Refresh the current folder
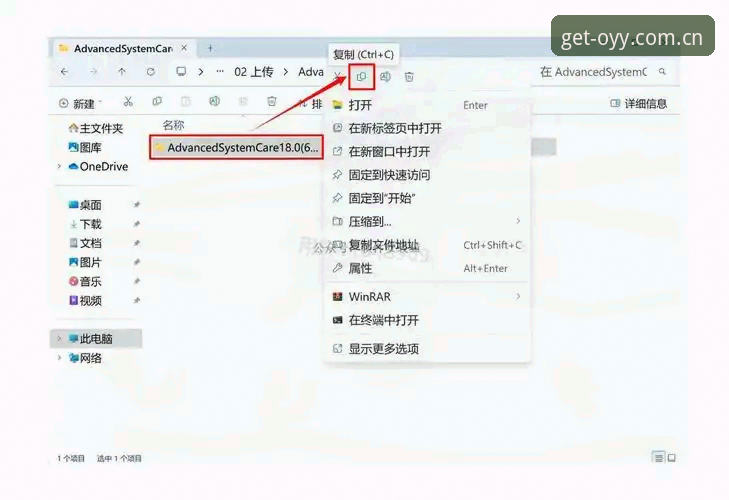Screen dimensions: 729x500 coord(151,72)
